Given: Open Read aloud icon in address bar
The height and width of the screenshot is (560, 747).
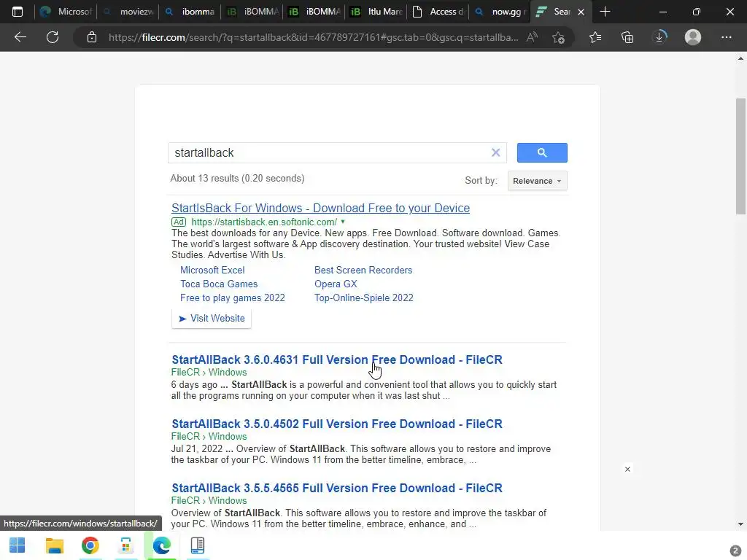Looking at the screenshot, I should pos(532,37).
